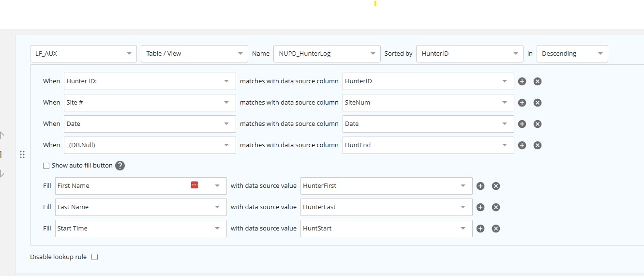Screen dimensions: 644x276
Task: Open the HuntStart value dropdown
Action: pos(387,229)
